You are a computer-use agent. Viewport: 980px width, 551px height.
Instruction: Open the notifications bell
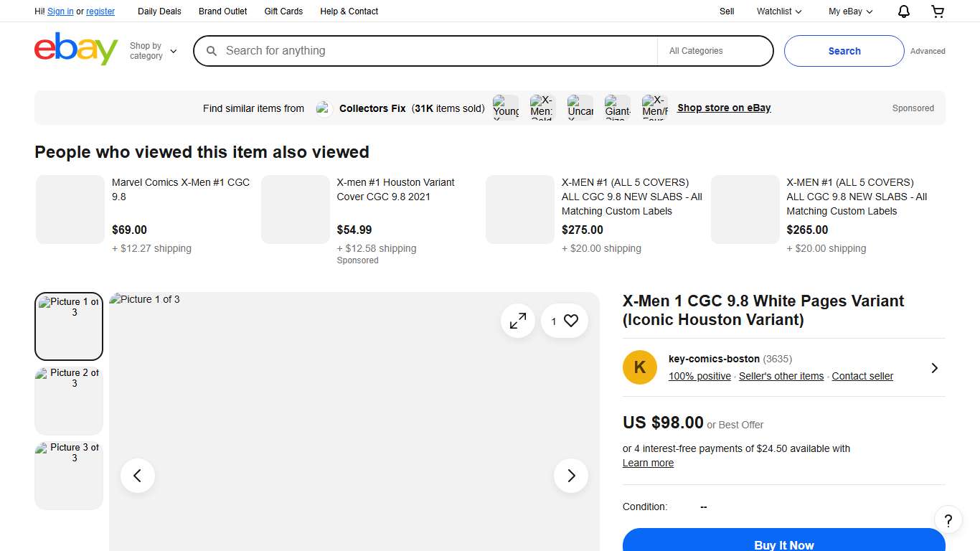pyautogui.click(x=904, y=11)
